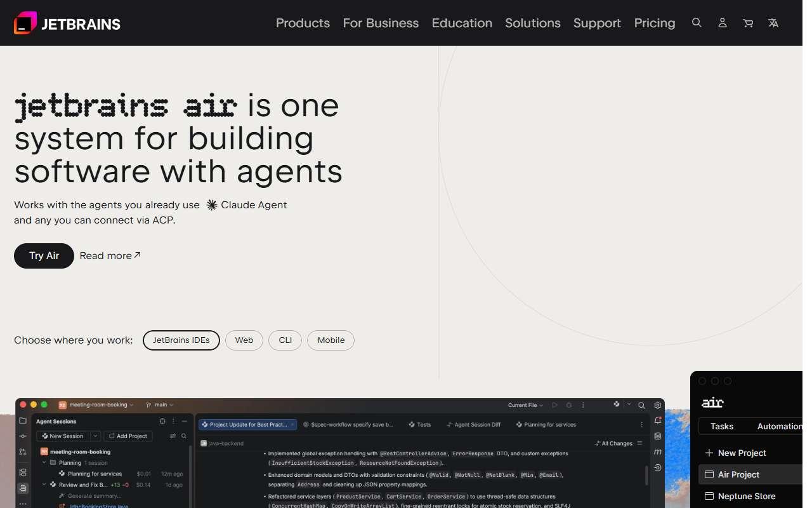Click the Add Project button
This screenshot has height=508, width=812.
tap(128, 436)
